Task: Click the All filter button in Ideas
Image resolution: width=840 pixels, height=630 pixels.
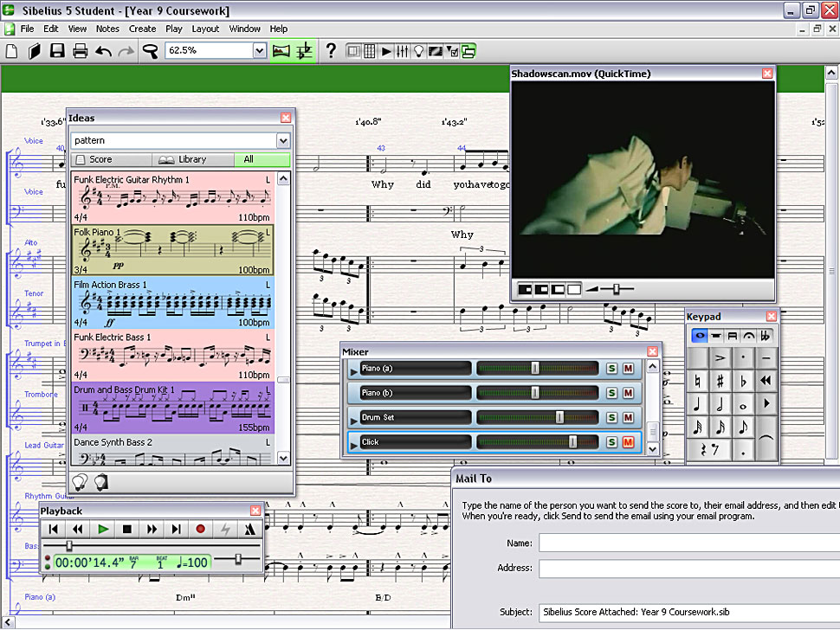Action: coord(262,159)
